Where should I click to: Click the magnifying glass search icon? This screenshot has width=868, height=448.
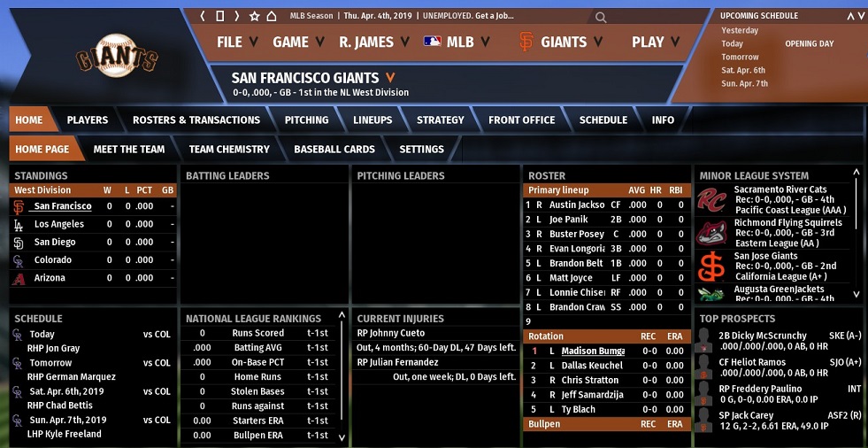pos(601,18)
